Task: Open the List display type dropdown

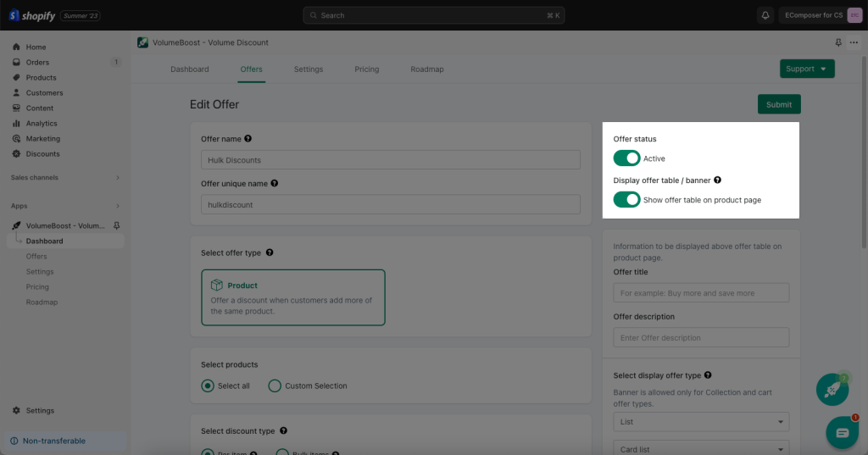Action: pyautogui.click(x=701, y=422)
